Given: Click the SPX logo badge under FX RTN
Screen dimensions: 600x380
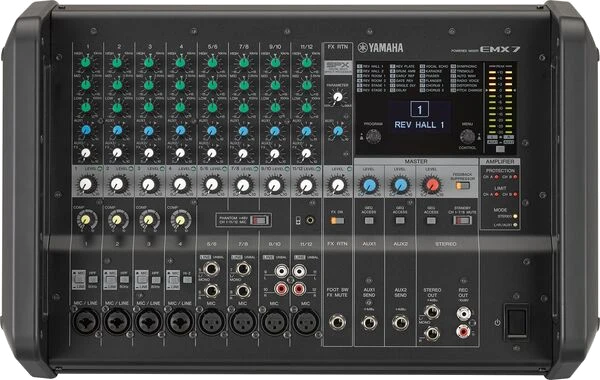Looking at the screenshot, I should [x=338, y=67].
